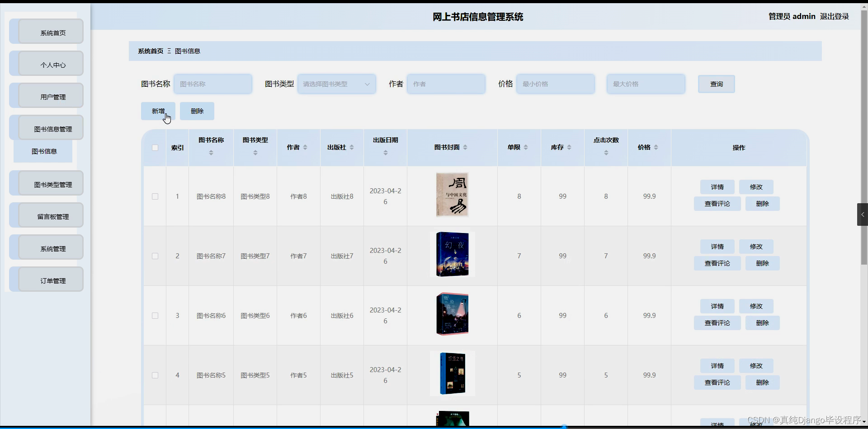
Task: Sort the 价格 column using its sort arrows
Action: coord(656,147)
